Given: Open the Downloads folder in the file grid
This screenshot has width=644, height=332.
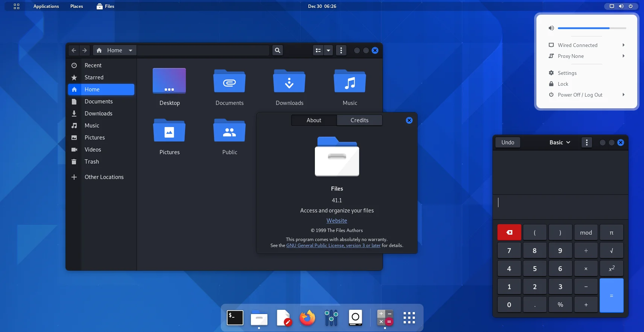Looking at the screenshot, I should click(x=289, y=81).
